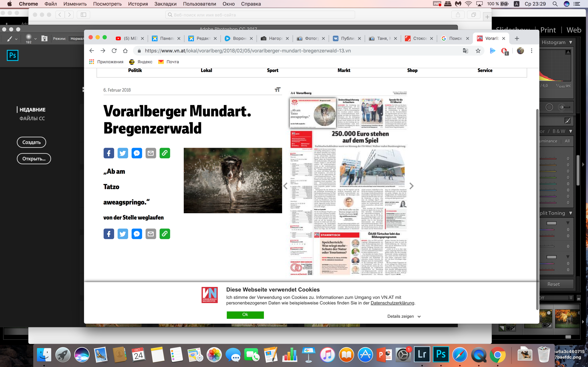
Task: Change the text size with the TT icon
Action: (277, 90)
